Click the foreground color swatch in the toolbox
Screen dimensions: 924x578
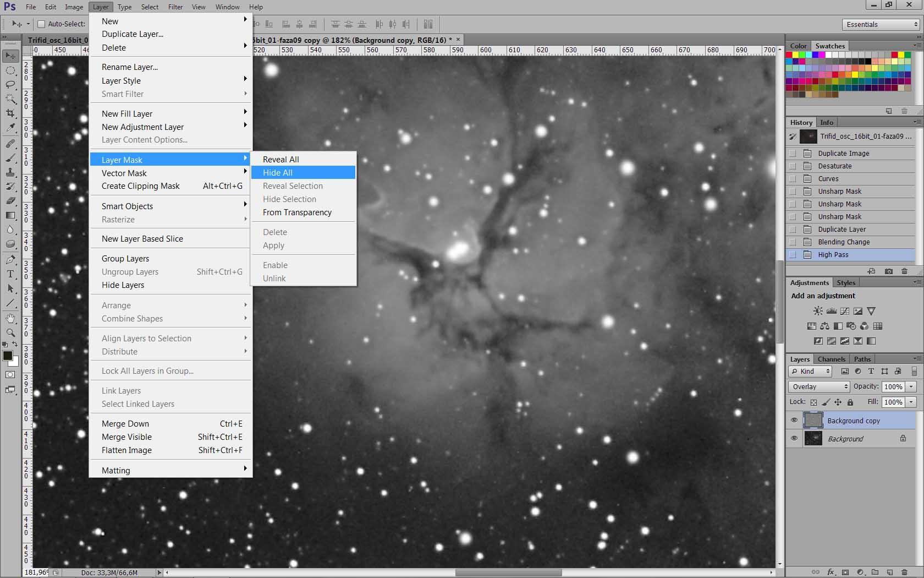(x=8, y=356)
